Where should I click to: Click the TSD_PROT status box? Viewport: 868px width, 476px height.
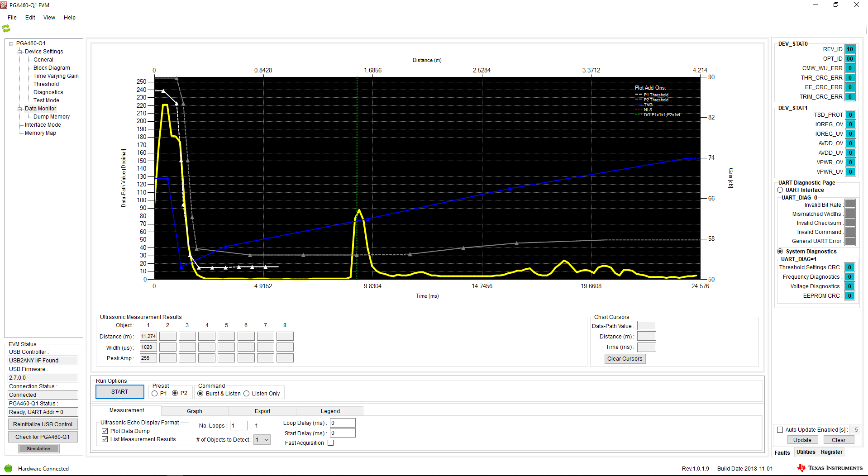pos(850,115)
